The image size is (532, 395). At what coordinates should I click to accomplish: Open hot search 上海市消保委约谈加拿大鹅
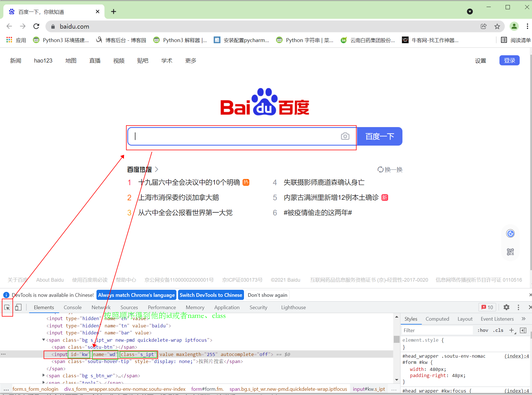pyautogui.click(x=179, y=197)
